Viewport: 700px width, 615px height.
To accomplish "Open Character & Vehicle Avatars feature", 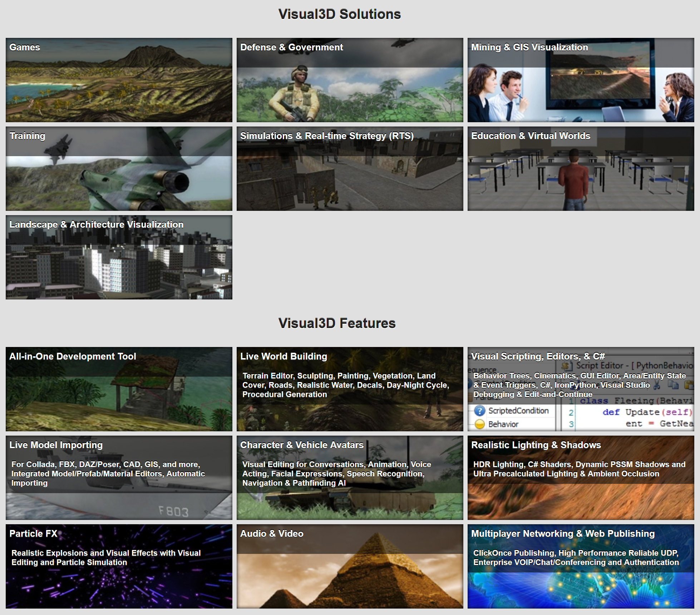I will (x=350, y=478).
